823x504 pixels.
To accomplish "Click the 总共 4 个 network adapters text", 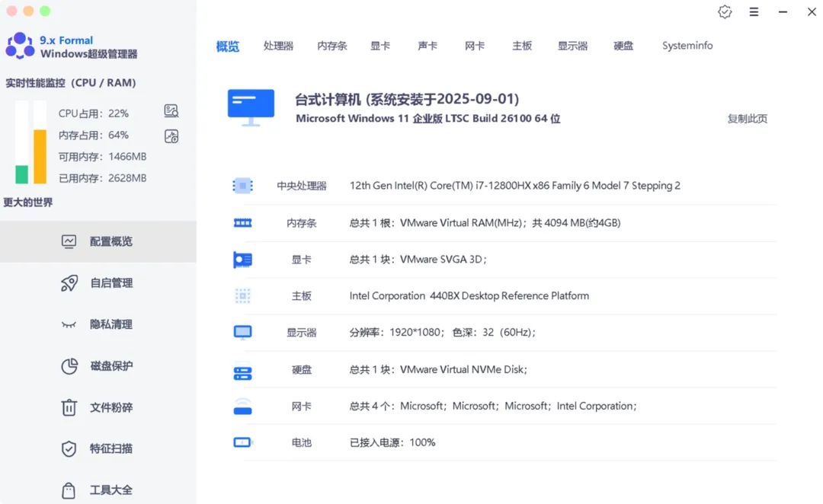I will click(x=493, y=406).
